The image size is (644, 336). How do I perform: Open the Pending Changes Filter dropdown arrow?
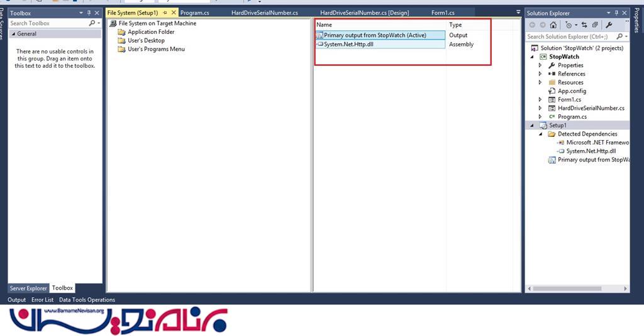coord(576,25)
